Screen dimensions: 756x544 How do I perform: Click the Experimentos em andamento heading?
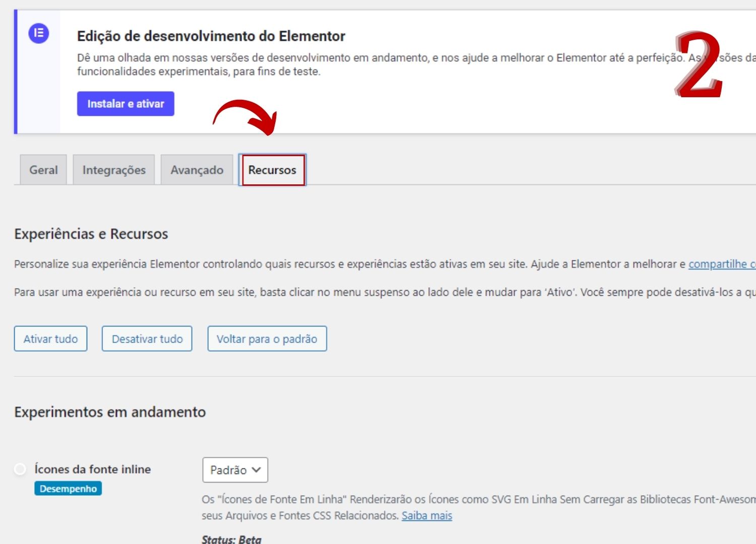[x=110, y=412]
